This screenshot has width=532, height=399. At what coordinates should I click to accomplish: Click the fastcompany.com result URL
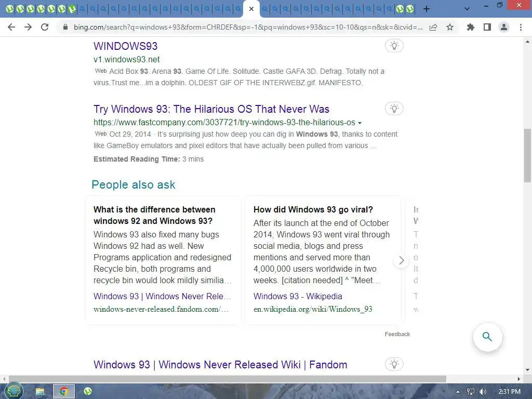pos(224,123)
